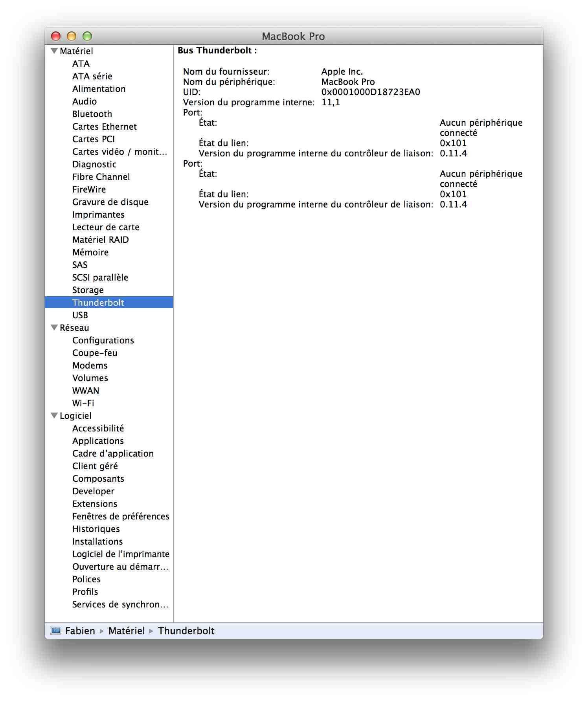Select Coupe-feu network item
The height and width of the screenshot is (701, 588).
[95, 353]
